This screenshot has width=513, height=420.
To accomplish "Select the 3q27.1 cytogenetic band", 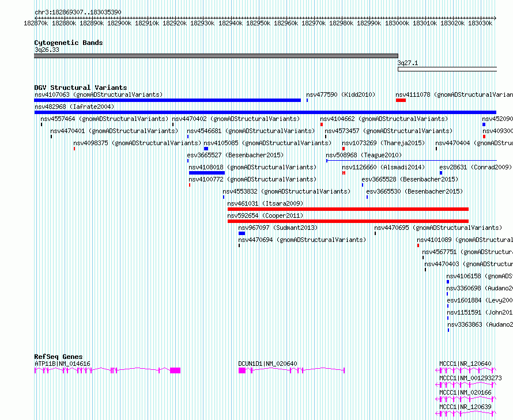I will click(x=447, y=69).
